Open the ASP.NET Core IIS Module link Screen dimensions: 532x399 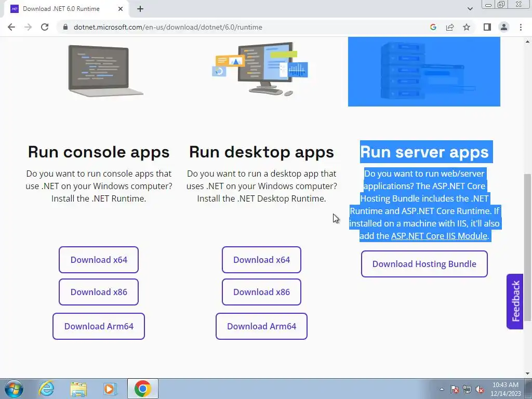pyautogui.click(x=439, y=236)
